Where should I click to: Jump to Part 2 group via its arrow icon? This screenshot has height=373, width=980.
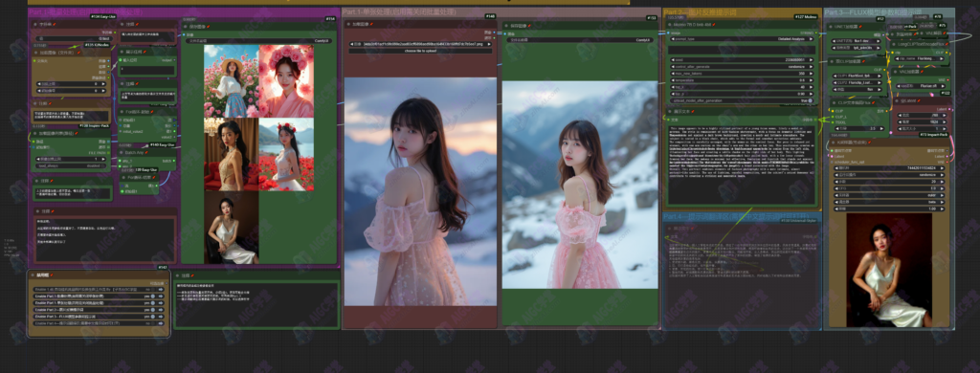click(161, 310)
